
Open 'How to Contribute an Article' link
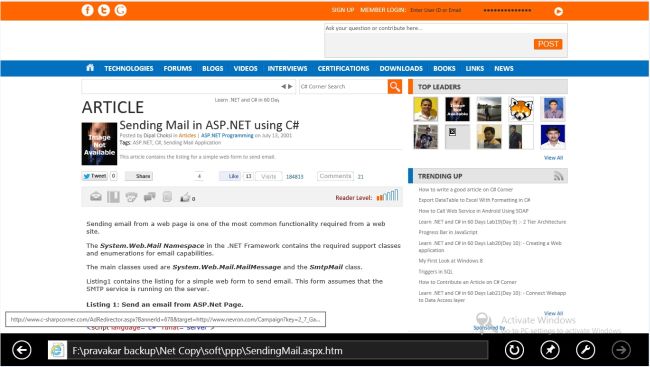(467, 282)
